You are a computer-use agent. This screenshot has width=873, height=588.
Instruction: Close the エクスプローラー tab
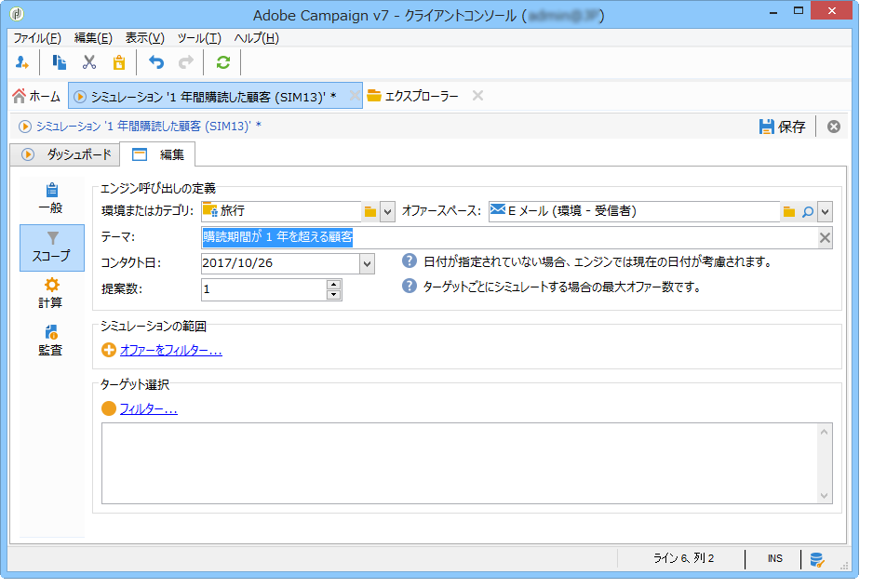pos(477,96)
